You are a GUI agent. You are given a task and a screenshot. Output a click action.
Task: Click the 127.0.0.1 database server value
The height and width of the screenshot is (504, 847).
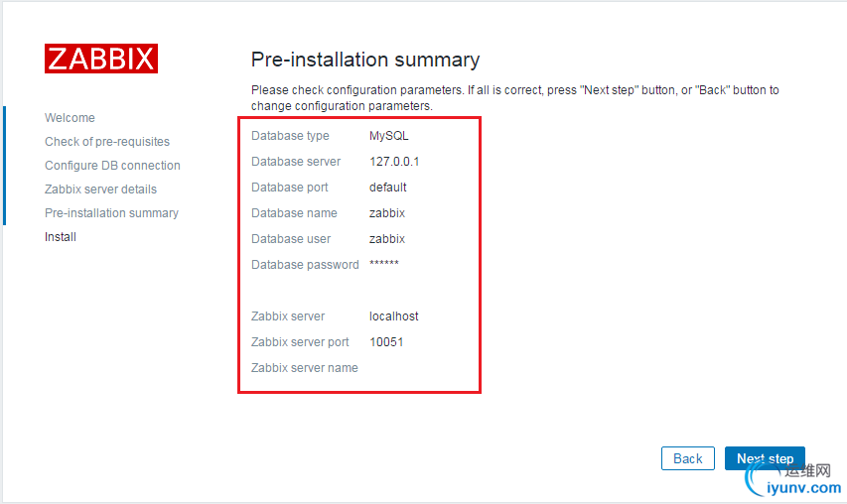[394, 162]
